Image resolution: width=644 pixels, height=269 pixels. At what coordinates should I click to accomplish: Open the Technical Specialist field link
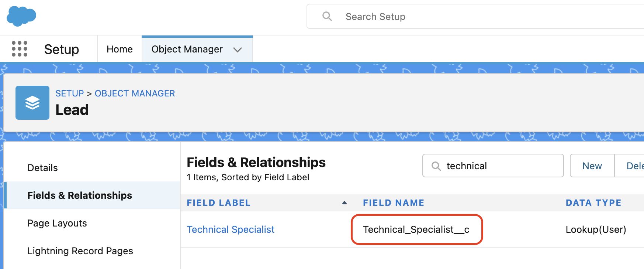coord(231,229)
